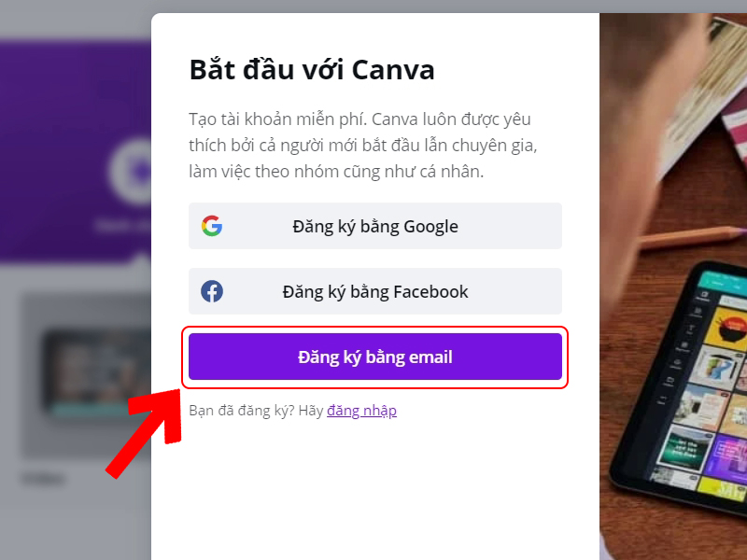Screen dimensions: 747x560
Task: Click the purple "Đăng ký bằng email" button
Action: (x=375, y=357)
